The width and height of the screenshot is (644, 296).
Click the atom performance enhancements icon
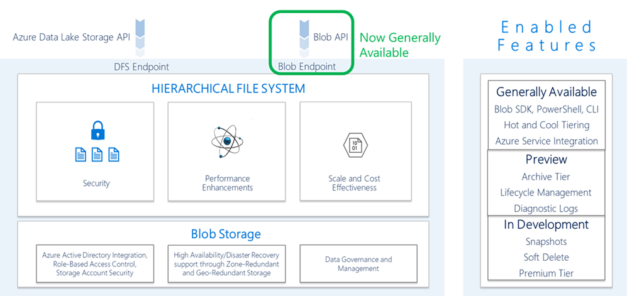(228, 141)
